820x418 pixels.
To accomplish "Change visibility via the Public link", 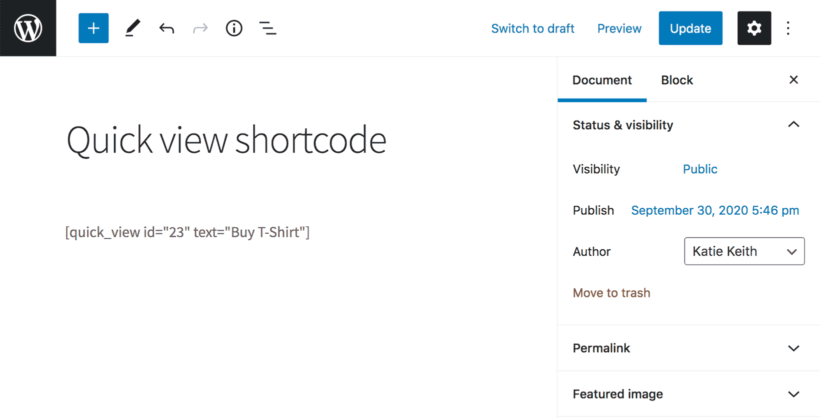I will point(700,169).
